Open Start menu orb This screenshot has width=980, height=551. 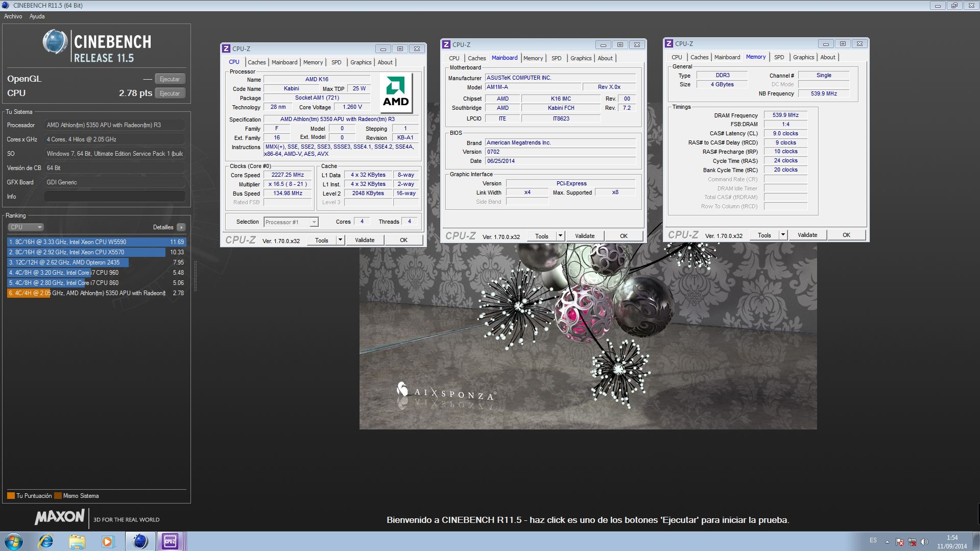point(14,541)
